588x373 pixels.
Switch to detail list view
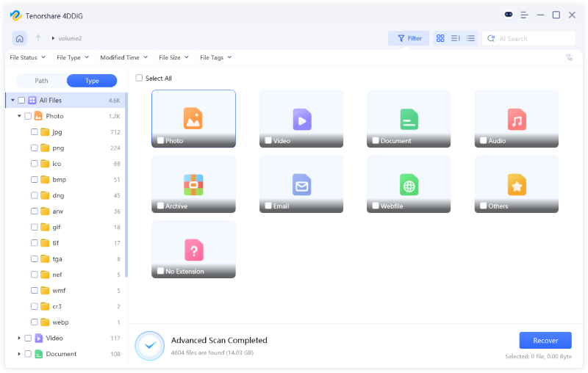470,38
